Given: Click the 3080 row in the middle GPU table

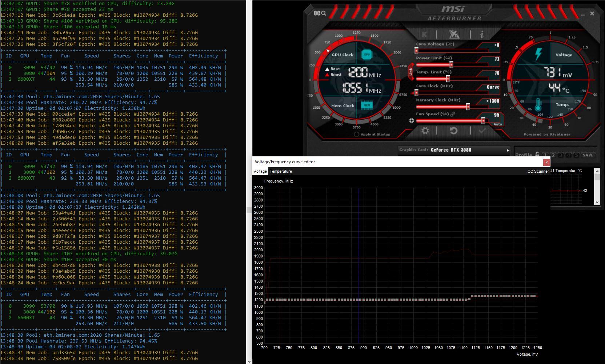Looking at the screenshot, I should point(113,172).
